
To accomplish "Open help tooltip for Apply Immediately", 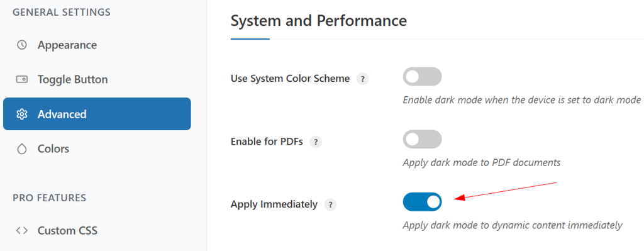I will tap(330, 204).
